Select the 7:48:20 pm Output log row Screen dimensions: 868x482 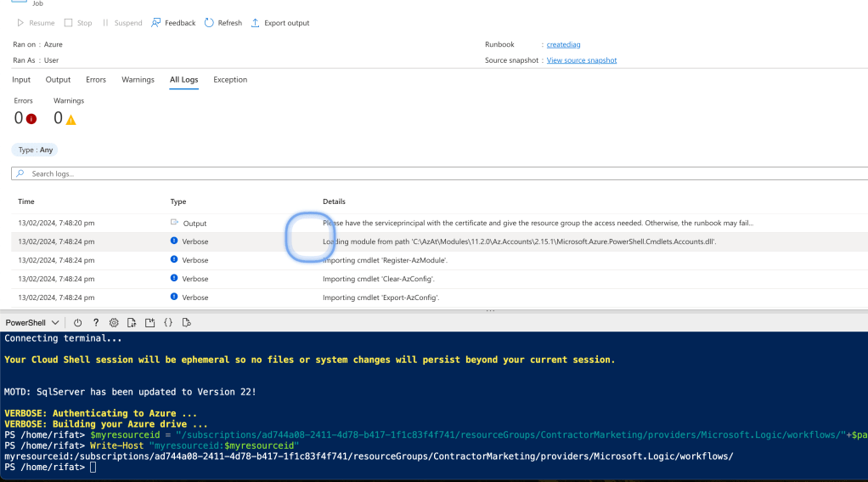click(440, 223)
